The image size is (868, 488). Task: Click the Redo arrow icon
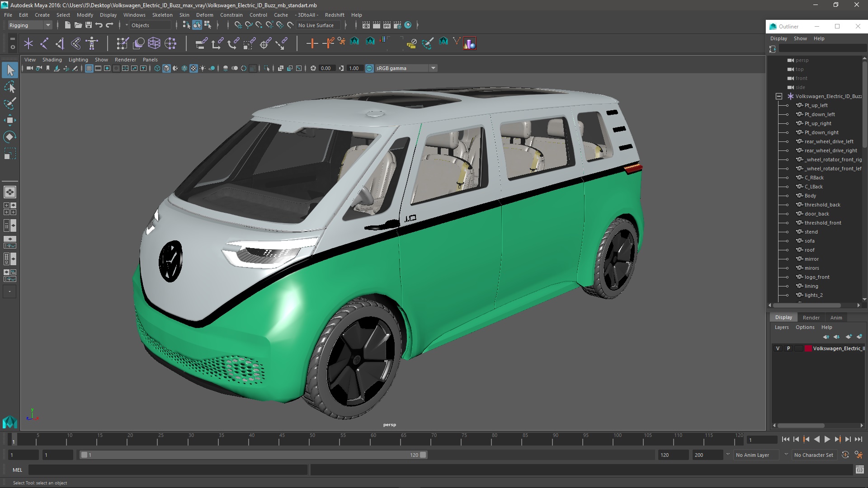(109, 25)
